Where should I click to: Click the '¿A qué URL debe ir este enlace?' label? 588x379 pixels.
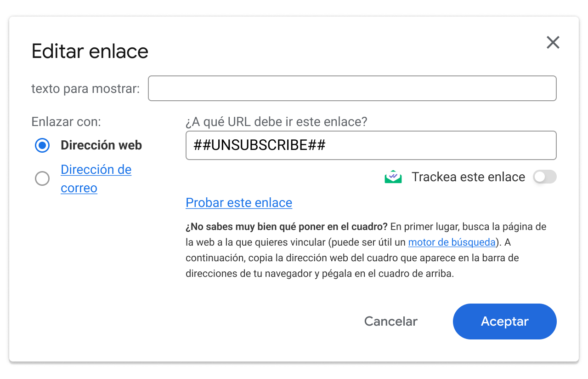[277, 122]
